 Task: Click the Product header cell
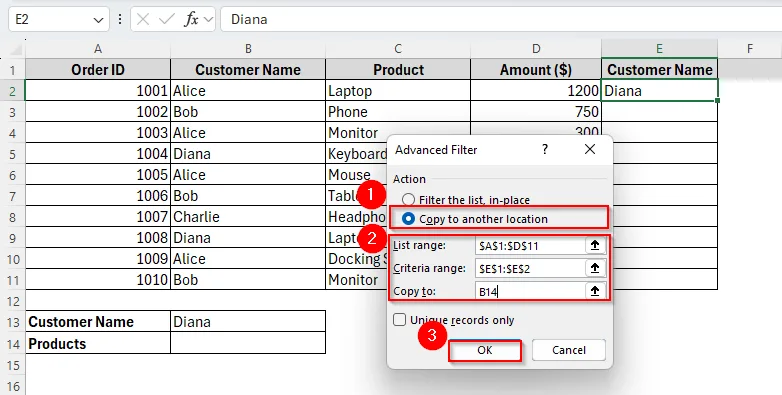398,70
